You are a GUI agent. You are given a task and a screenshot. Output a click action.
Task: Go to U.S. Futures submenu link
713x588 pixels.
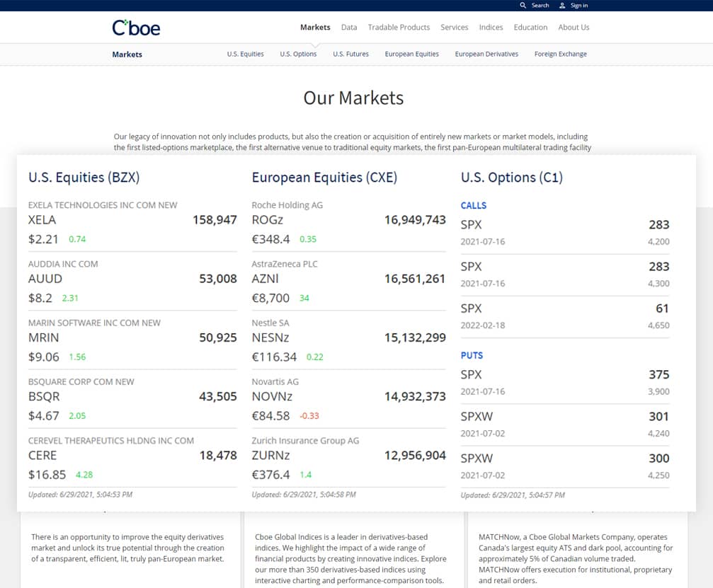click(350, 54)
